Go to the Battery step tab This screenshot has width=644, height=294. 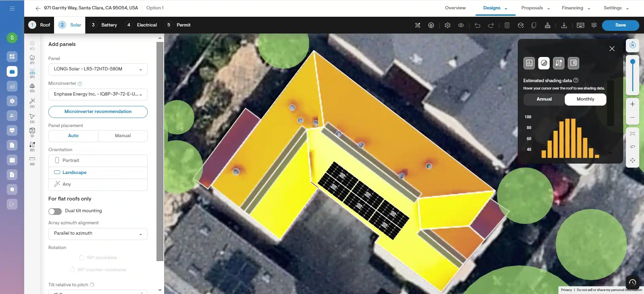click(x=105, y=25)
